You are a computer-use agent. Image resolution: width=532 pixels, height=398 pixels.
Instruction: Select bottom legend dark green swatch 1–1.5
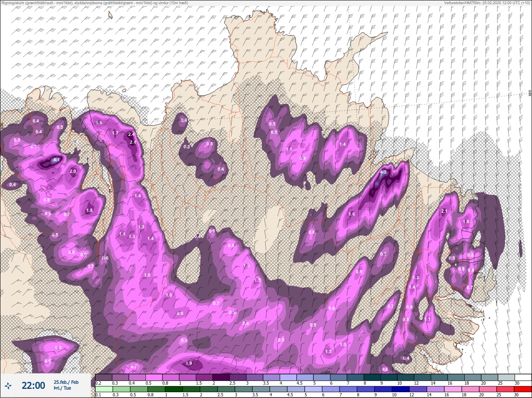(x=173, y=389)
